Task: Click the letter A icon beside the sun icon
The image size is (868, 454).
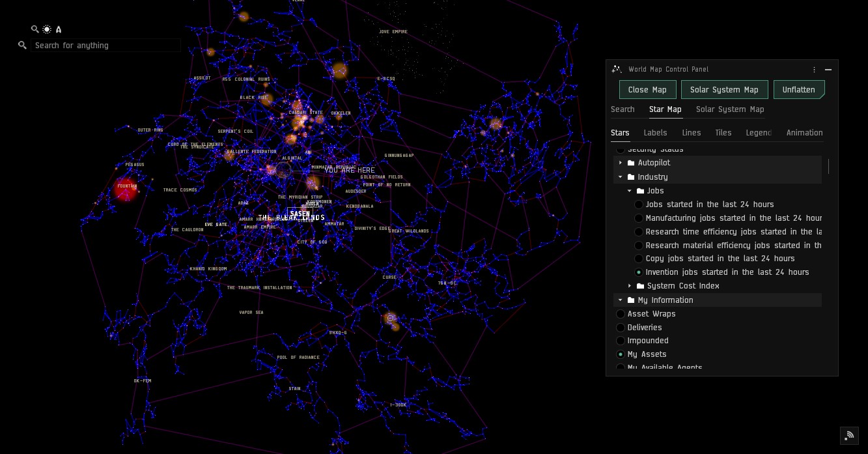Action: (x=59, y=29)
